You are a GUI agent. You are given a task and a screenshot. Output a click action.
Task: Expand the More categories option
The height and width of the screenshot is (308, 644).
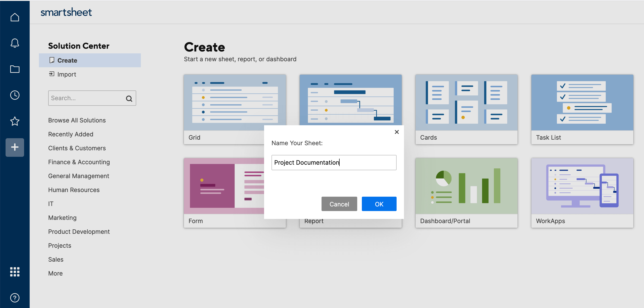coord(55,273)
